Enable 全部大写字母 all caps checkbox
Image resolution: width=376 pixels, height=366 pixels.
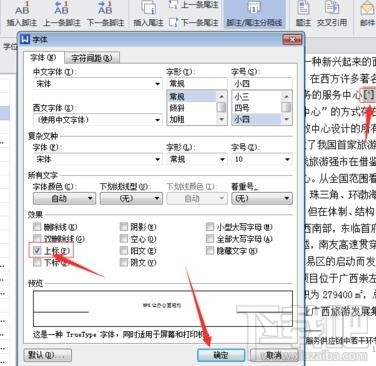210,239
